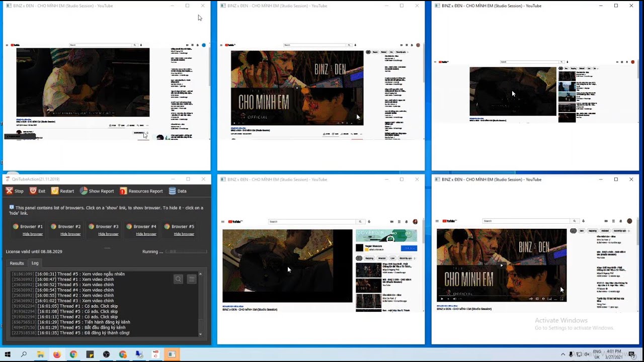The width and height of the screenshot is (644, 362).
Task: Restart the QniTubeAction threads
Action: tap(62, 191)
